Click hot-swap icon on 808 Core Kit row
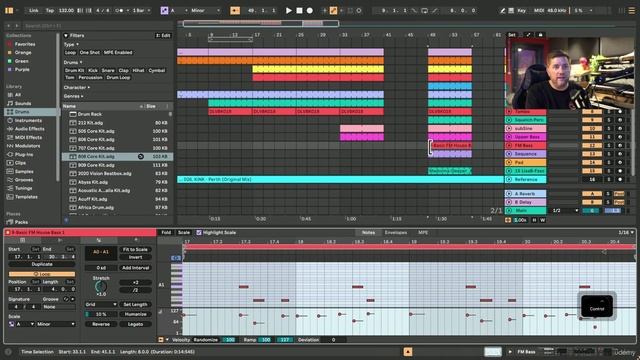Screen dimensions: 640x360 pyautogui.click(x=141, y=156)
